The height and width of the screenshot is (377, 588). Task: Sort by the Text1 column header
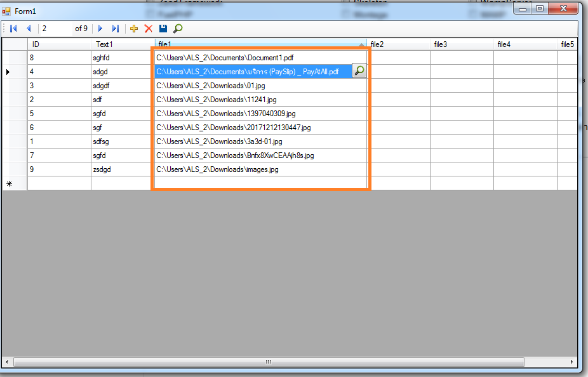tap(123, 44)
